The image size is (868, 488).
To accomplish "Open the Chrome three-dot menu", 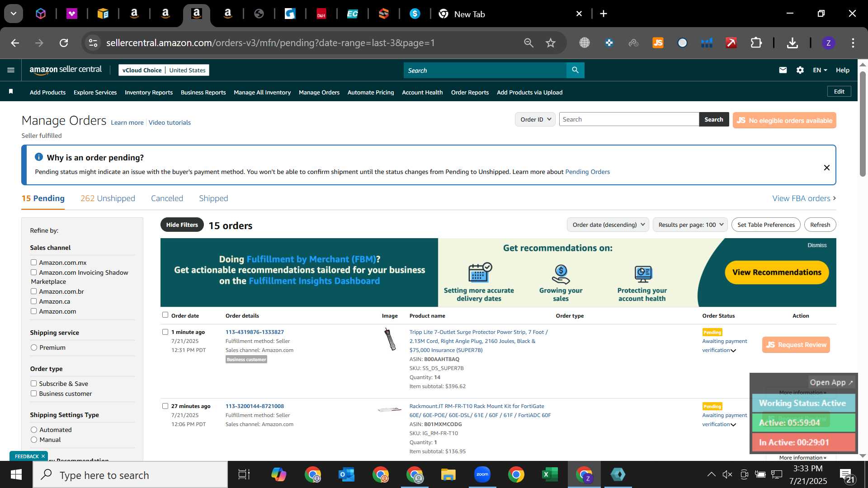I will (853, 43).
